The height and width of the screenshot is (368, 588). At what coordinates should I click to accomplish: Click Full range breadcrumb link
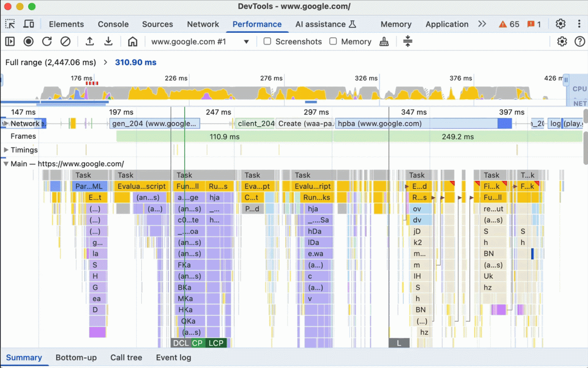click(51, 62)
